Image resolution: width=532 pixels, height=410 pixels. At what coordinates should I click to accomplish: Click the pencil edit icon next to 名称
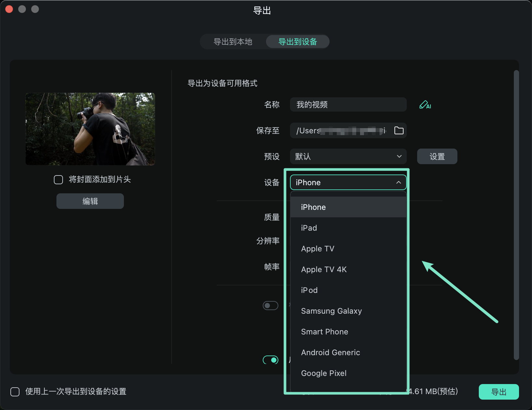click(425, 104)
